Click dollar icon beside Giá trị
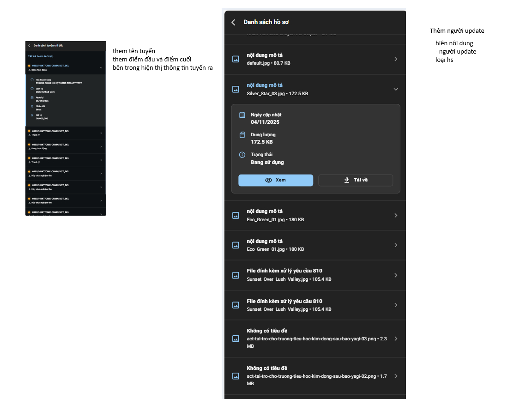 pyautogui.click(x=32, y=115)
